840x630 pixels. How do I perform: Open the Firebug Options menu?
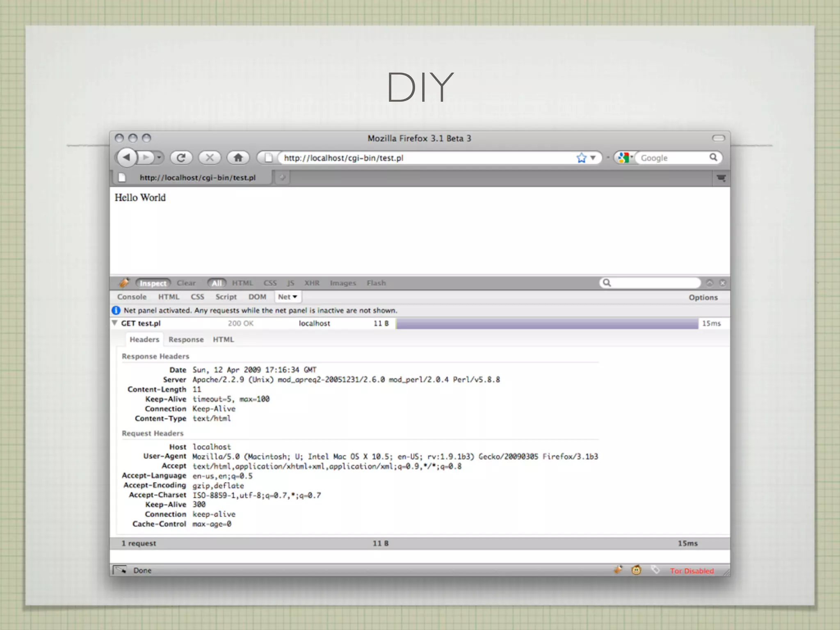703,297
